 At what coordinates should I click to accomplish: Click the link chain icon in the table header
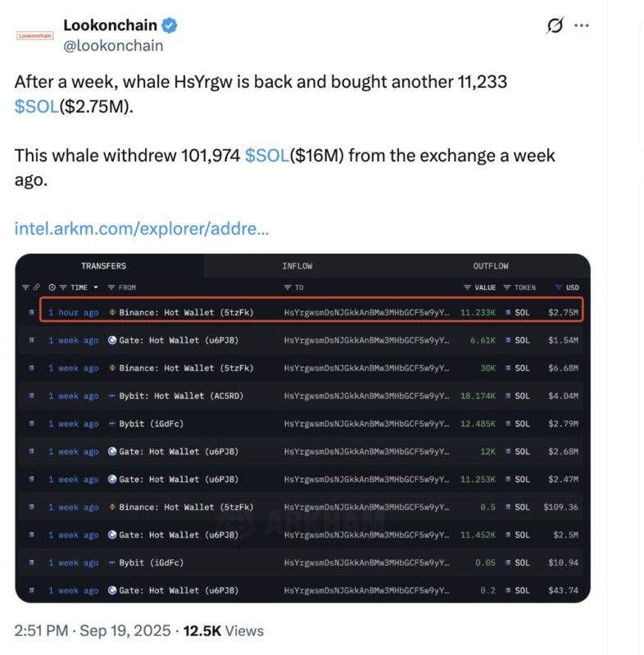[x=37, y=287]
